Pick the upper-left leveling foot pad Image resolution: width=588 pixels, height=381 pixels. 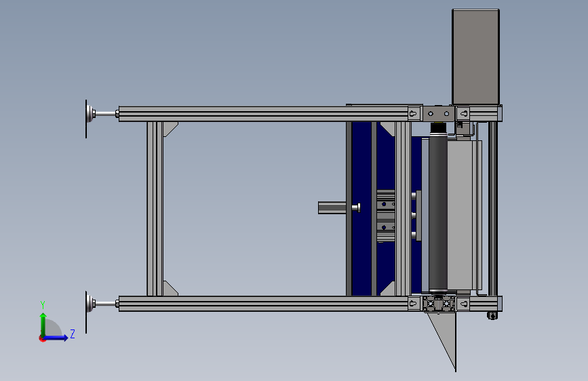[x=89, y=114]
